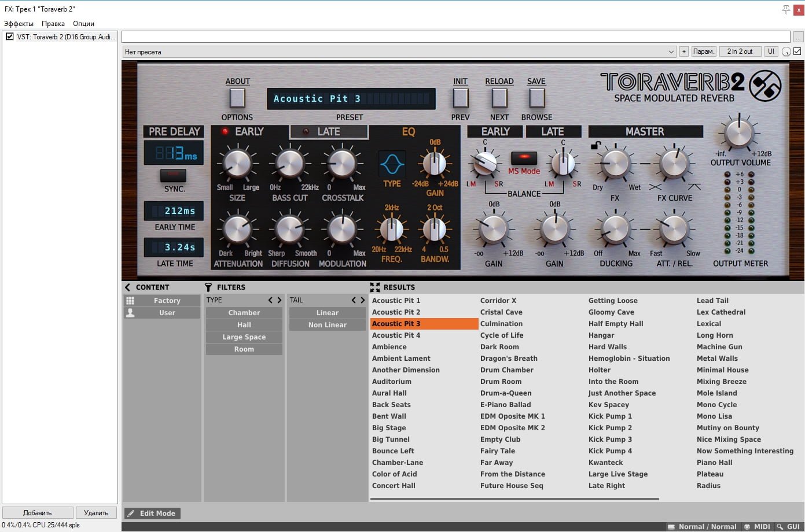Click the master FX lock icon

596,146
